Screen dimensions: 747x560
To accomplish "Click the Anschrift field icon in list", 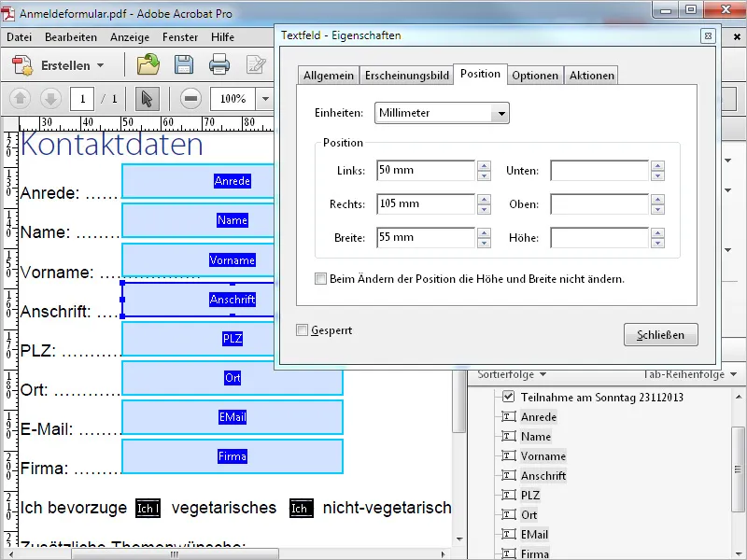I will coord(508,475).
